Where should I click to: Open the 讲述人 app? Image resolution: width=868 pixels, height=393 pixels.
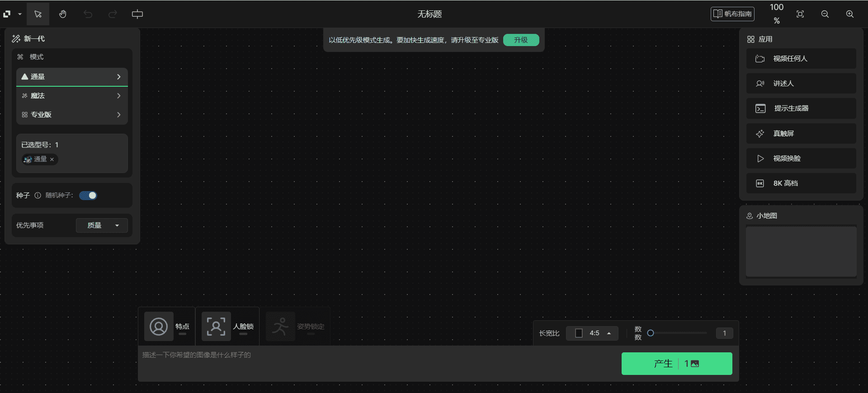click(801, 84)
